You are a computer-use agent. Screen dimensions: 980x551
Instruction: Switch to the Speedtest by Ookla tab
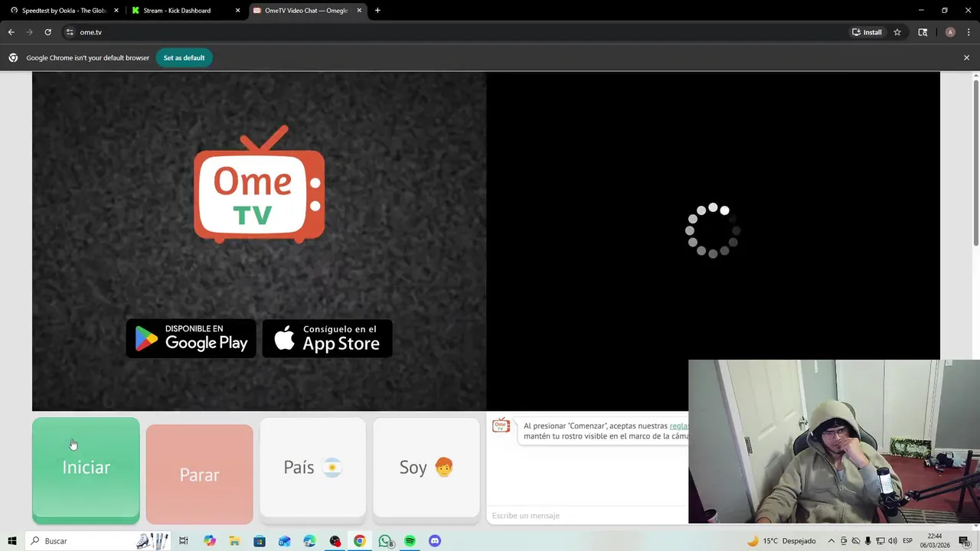tap(63, 11)
